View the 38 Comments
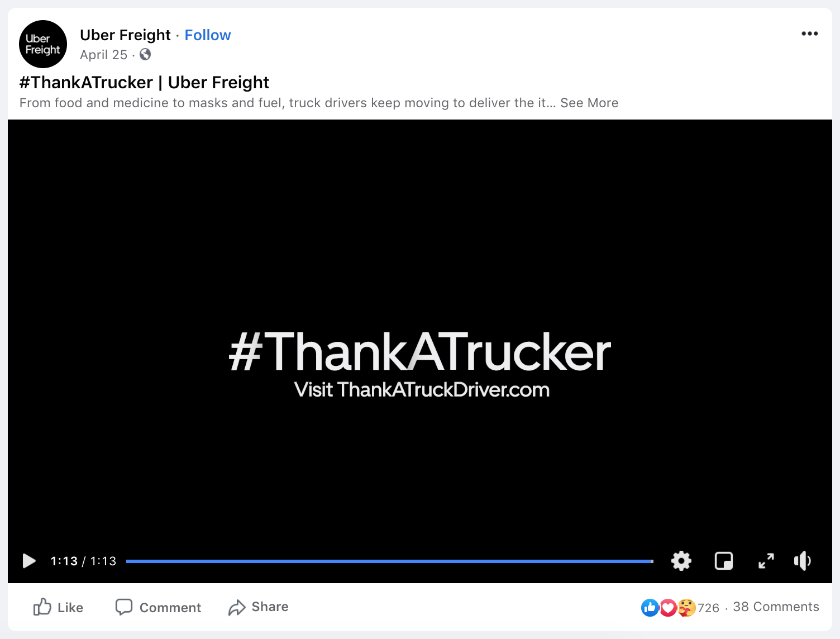The height and width of the screenshot is (639, 840). tap(776, 607)
